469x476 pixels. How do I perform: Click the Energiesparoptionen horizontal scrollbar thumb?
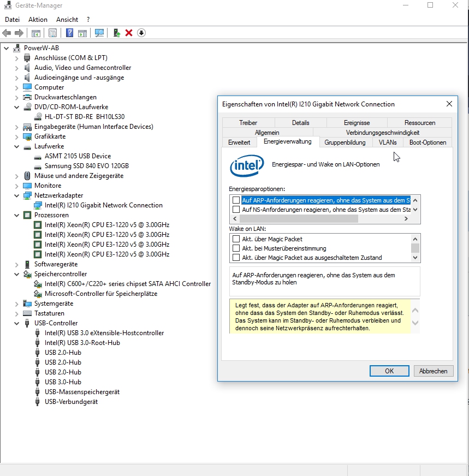pos(299,218)
